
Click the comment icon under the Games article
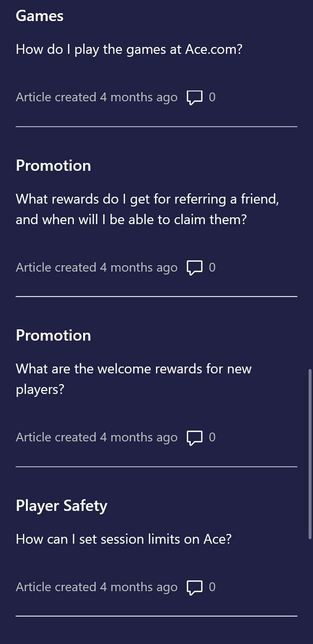coord(194,98)
